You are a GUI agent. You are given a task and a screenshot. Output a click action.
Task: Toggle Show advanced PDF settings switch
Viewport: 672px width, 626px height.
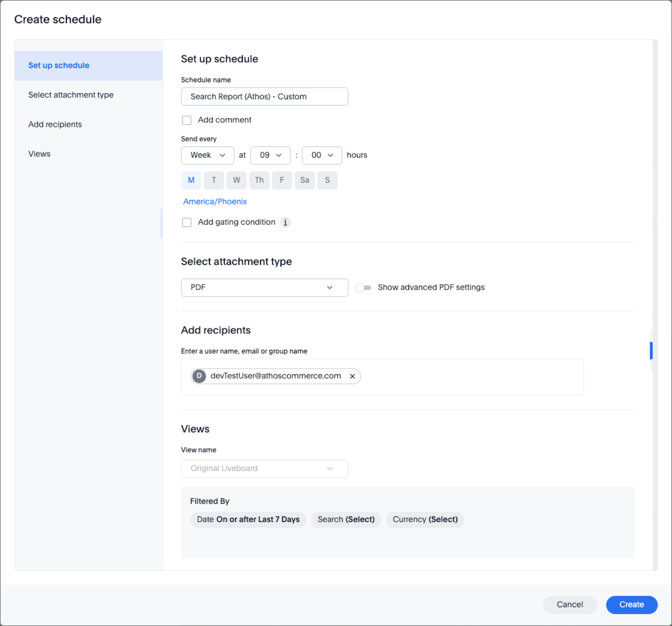click(x=363, y=288)
